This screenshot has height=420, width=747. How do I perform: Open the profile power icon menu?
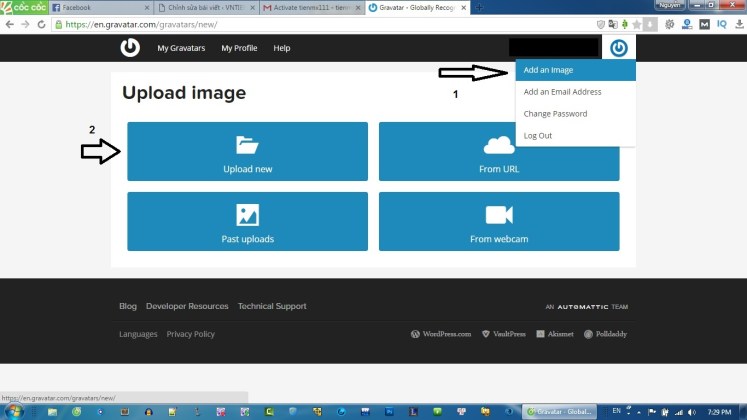619,47
